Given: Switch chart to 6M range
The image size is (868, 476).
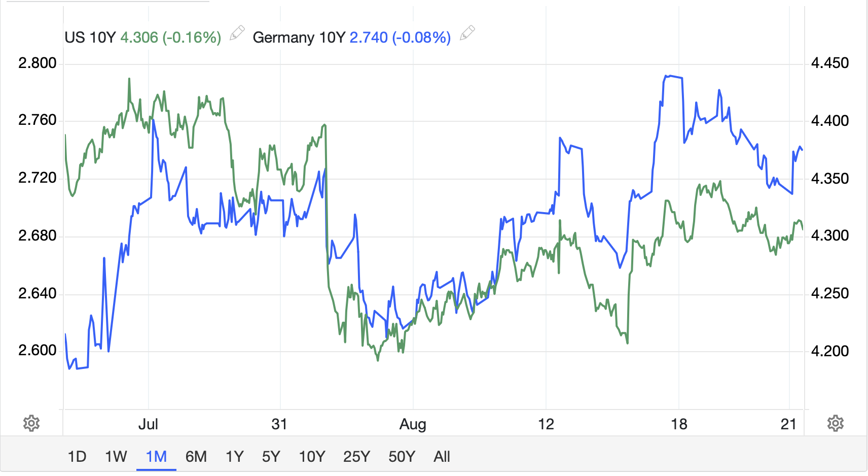Looking at the screenshot, I should coord(196,457).
